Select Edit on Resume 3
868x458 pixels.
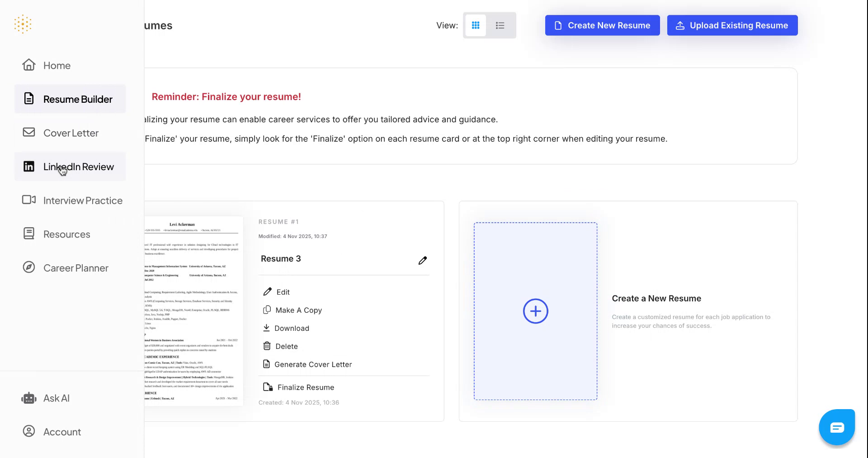click(283, 291)
